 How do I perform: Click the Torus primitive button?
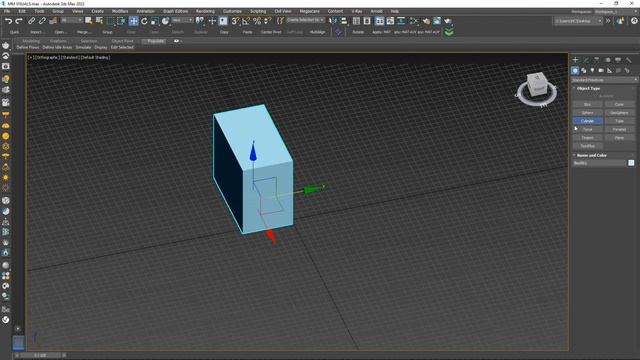(x=587, y=129)
